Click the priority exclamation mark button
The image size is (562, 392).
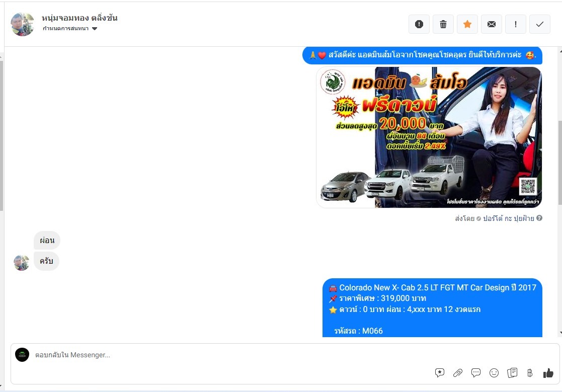(515, 24)
